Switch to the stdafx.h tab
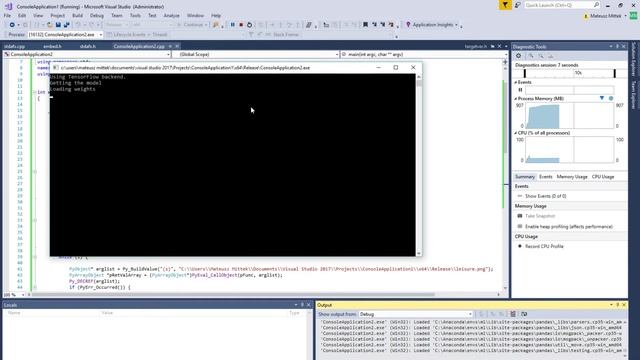Screen dimensions: 640x360 pyautogui.click(x=88, y=46)
